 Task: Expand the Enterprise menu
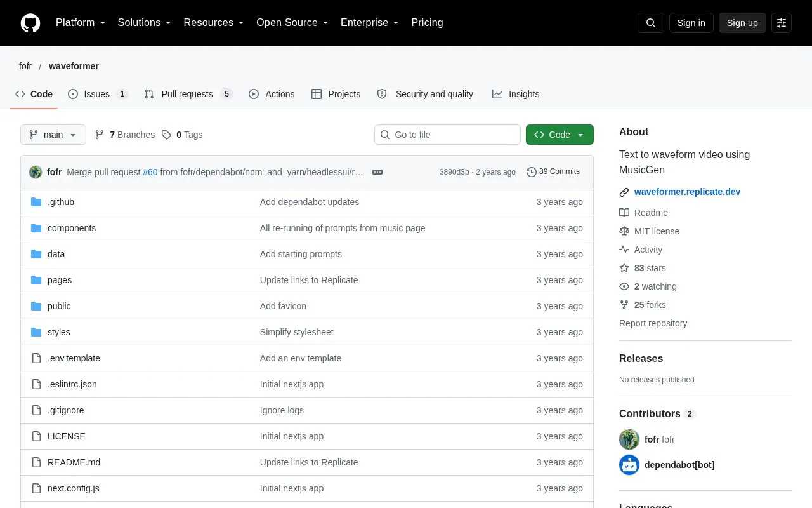tap(370, 23)
